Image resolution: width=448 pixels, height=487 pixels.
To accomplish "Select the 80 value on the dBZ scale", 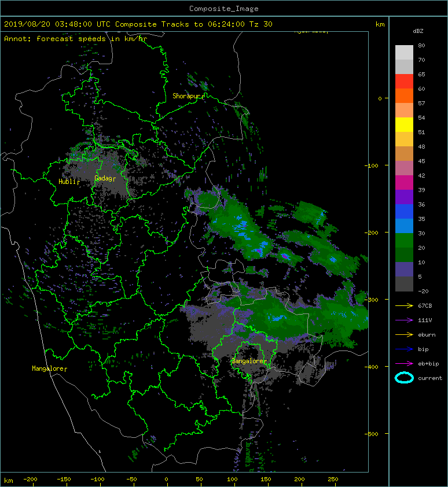I will (421, 45).
